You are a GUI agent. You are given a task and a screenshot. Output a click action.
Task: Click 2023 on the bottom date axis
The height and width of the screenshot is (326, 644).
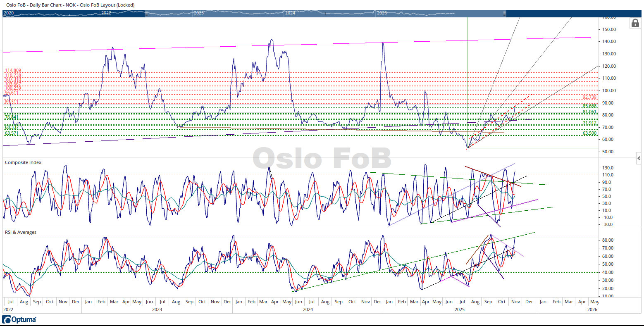coord(157,309)
